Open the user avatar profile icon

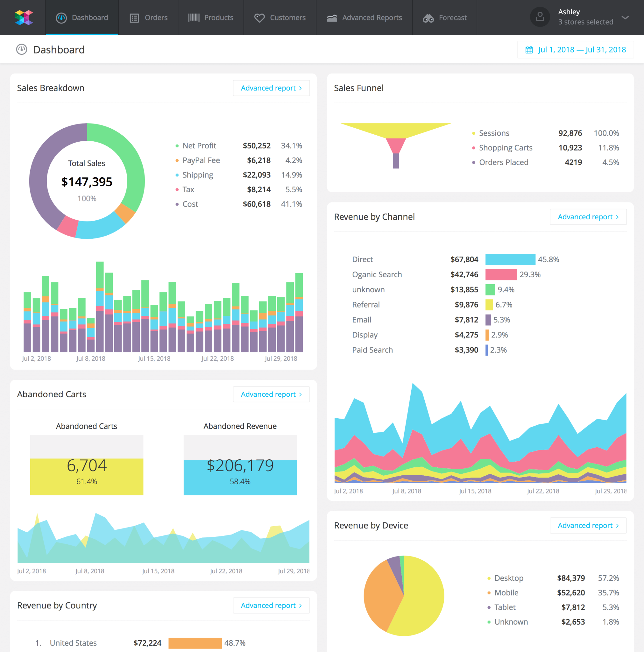click(x=540, y=17)
